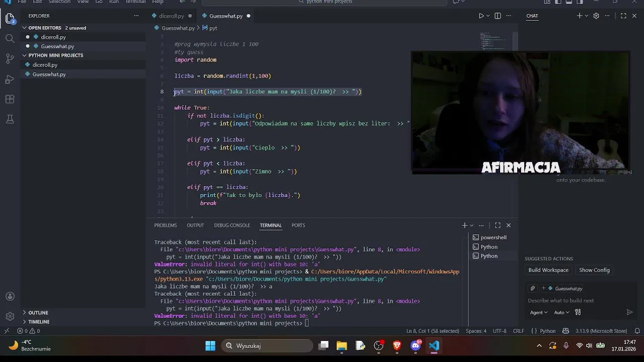Open the Search view in activity bar
644x362 pixels.
coord(10,39)
